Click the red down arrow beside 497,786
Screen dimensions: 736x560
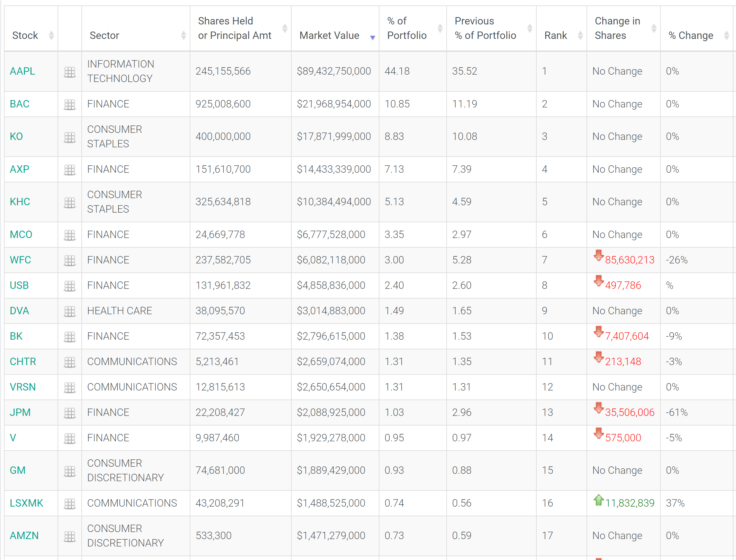click(x=599, y=281)
